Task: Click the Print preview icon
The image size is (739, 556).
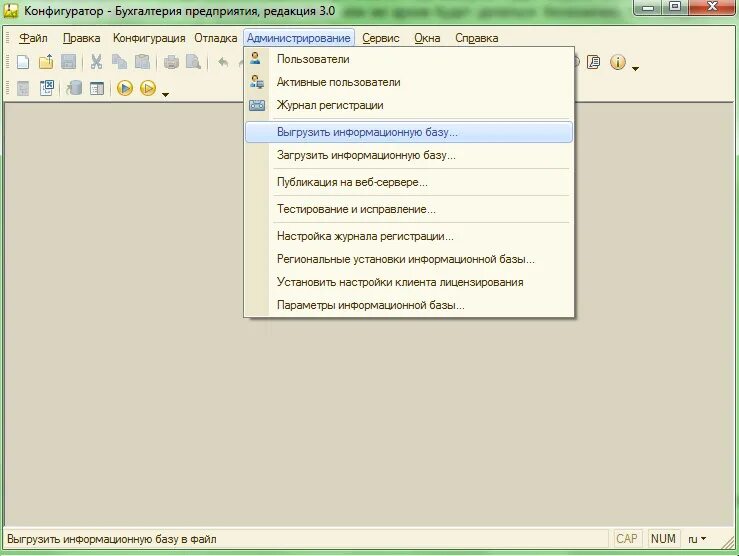Action: tap(193, 62)
